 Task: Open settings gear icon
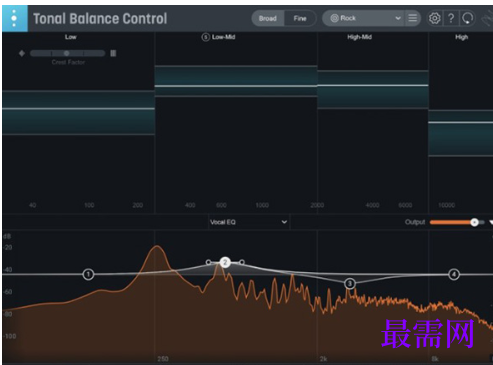click(x=434, y=18)
